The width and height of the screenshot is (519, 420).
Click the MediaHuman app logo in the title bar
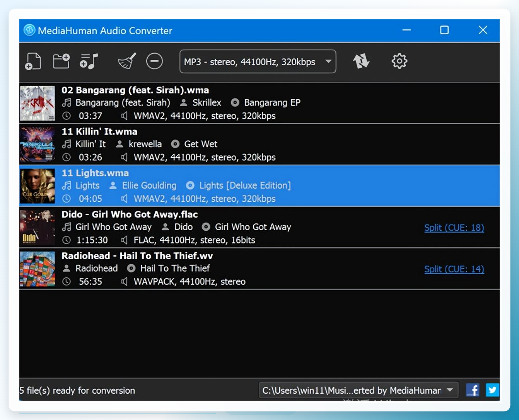[x=29, y=30]
